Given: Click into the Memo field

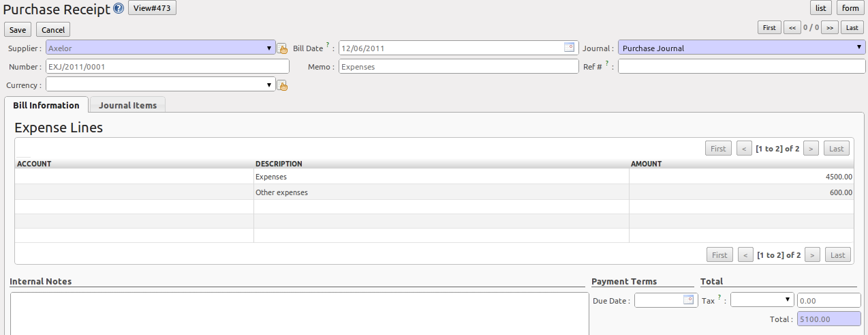Looking at the screenshot, I should (x=459, y=67).
